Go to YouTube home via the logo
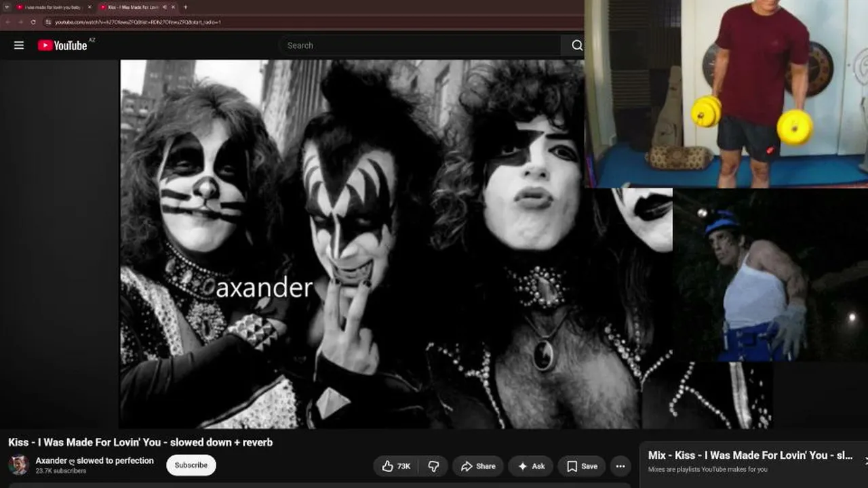The height and width of the screenshot is (488, 868). (x=62, y=45)
